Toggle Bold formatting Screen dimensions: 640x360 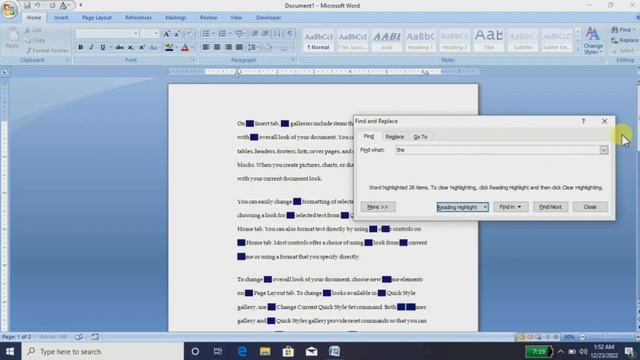click(x=80, y=47)
